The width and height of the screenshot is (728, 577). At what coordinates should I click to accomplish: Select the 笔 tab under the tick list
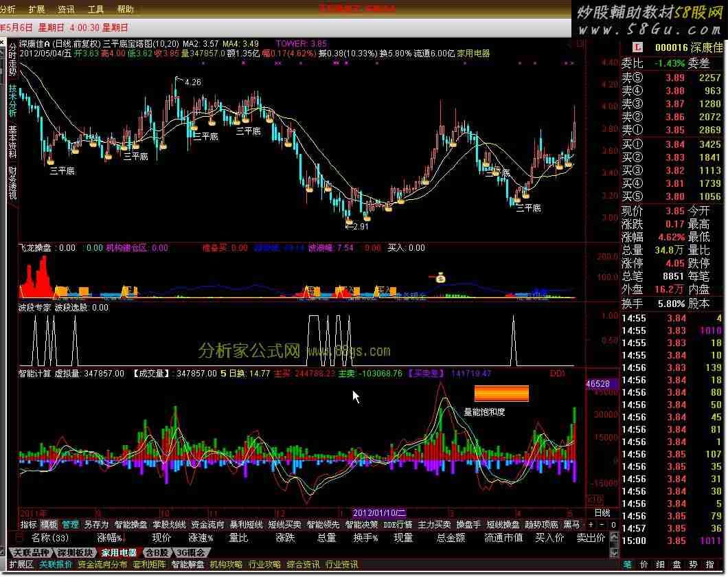(x=628, y=565)
